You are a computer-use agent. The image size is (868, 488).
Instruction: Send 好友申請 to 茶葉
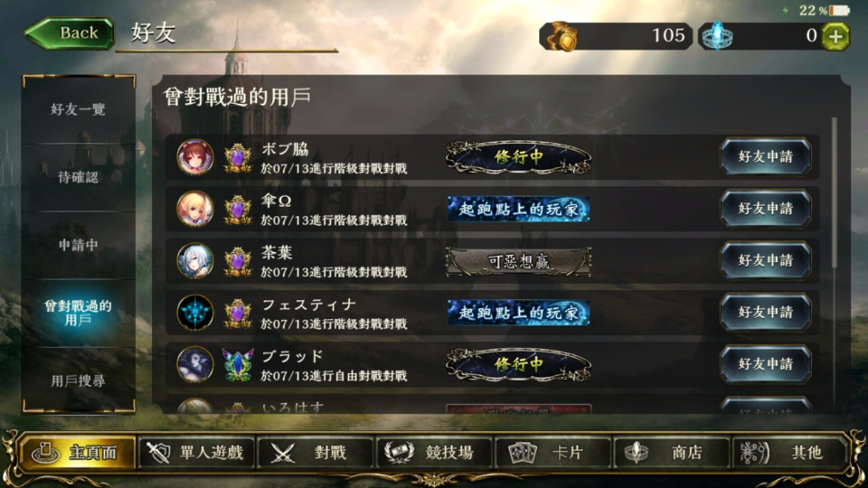point(766,260)
